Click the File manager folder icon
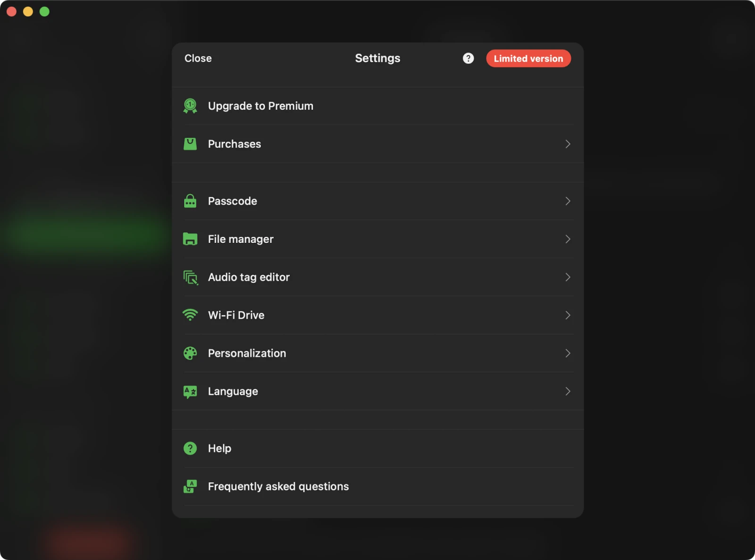This screenshot has width=755, height=560. point(190,239)
